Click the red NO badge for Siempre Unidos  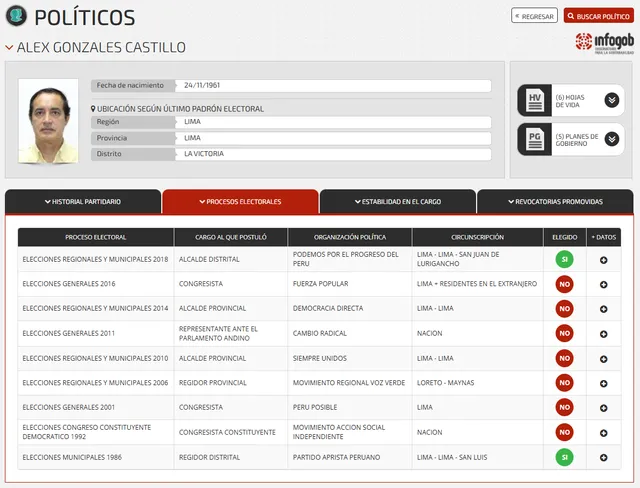coord(564,358)
